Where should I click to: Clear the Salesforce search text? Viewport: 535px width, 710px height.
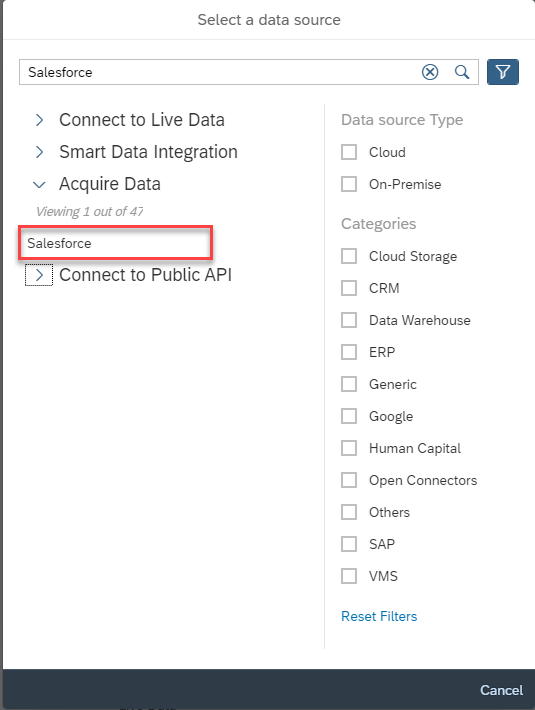pos(430,72)
